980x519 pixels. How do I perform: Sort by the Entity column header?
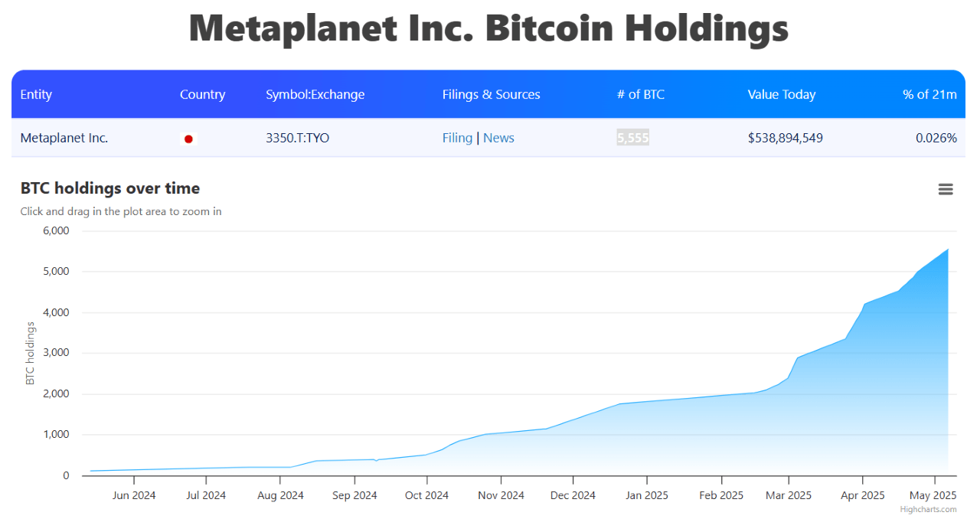point(36,94)
